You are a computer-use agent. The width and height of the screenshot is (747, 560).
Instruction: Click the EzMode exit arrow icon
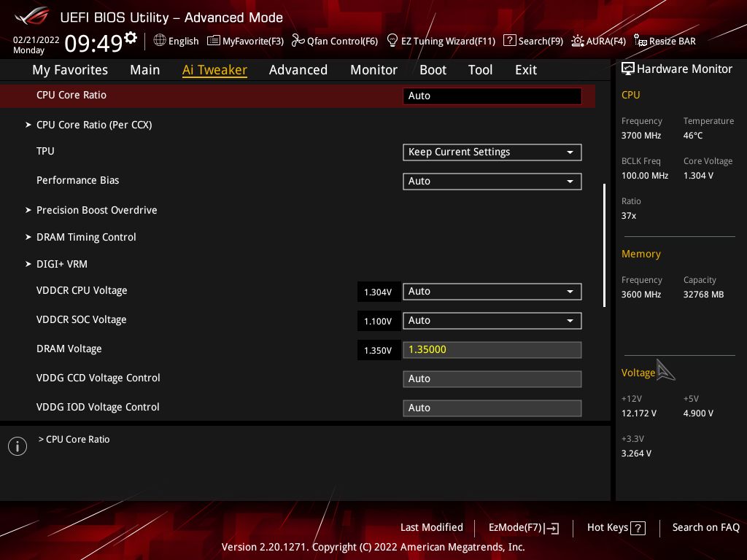point(551,528)
